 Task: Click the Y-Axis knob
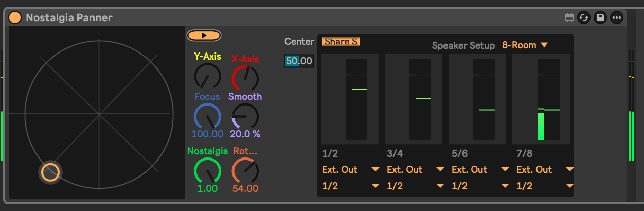click(207, 77)
